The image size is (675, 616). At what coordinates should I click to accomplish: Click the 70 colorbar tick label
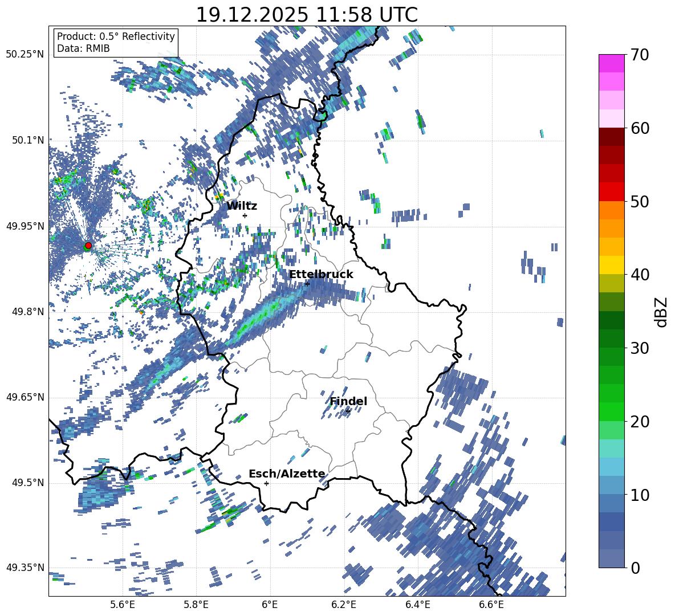pyautogui.click(x=640, y=55)
